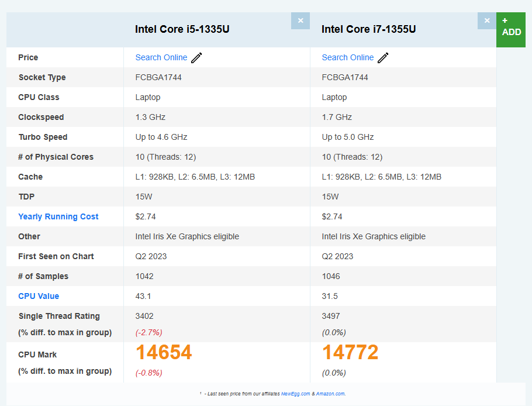Click the single thread rating 3402

[x=144, y=316]
